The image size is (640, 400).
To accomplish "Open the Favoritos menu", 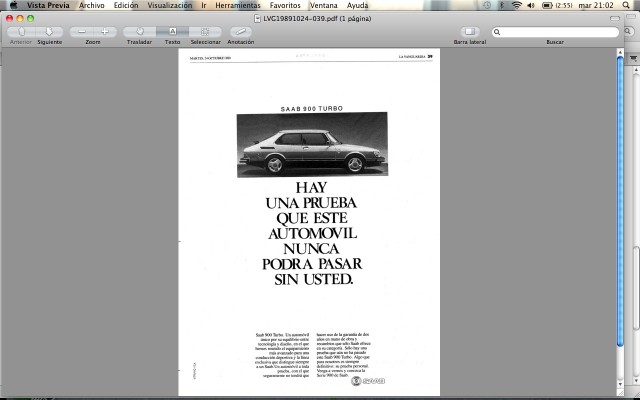I will coord(285,5).
